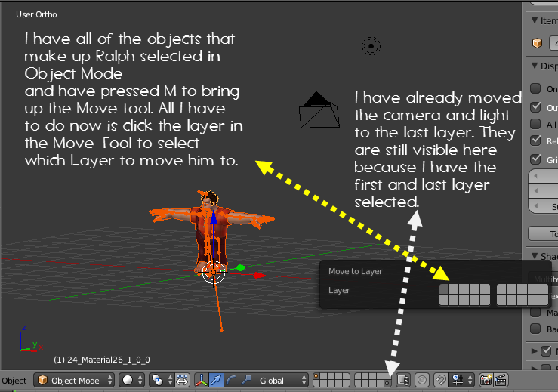Toggle first layer button in 3D header

pyautogui.click(x=316, y=376)
